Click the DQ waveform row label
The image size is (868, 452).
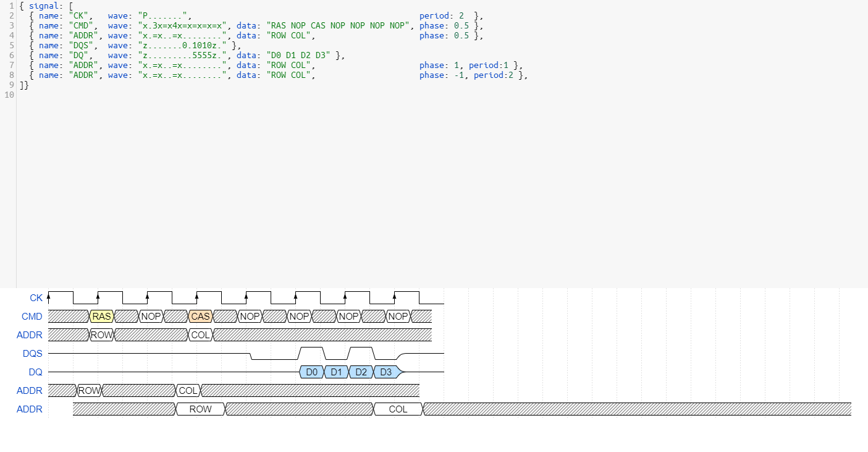[36, 372]
